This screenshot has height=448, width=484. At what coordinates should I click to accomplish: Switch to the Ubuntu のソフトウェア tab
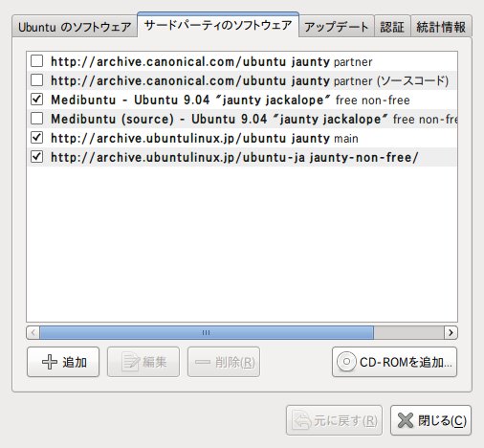75,27
